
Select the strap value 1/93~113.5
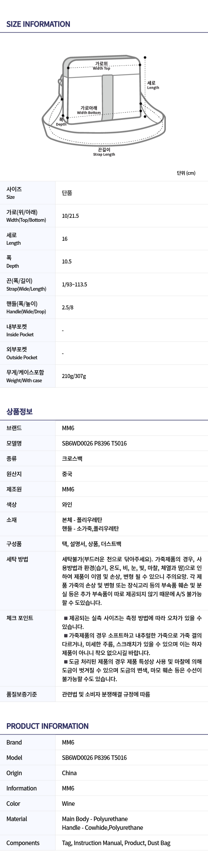[74, 284]
